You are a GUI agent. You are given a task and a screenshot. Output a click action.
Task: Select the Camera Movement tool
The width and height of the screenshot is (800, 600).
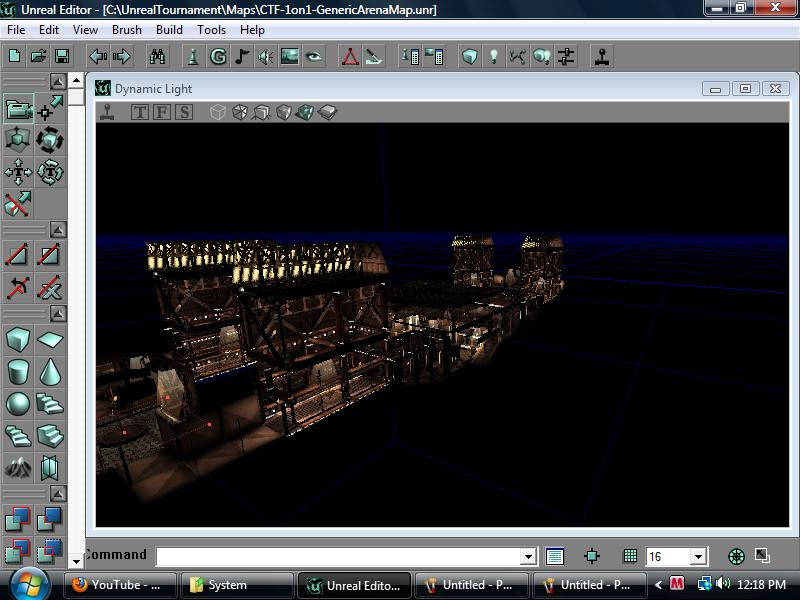15,110
